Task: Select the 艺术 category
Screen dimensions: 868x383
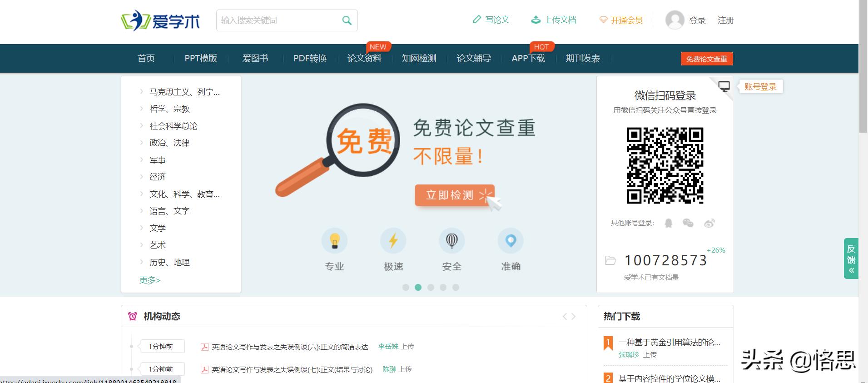Action: 158,245
